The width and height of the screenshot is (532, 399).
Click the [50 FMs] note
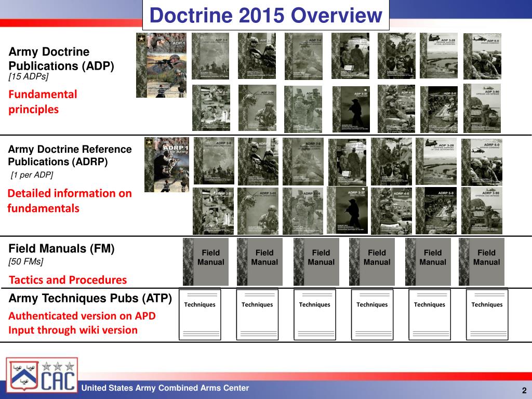(x=26, y=262)
